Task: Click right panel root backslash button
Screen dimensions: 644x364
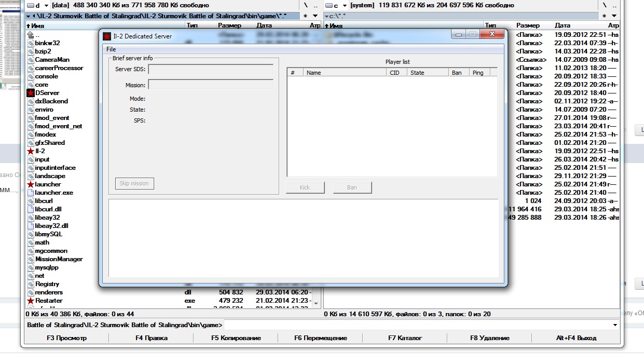Action: tap(605, 5)
